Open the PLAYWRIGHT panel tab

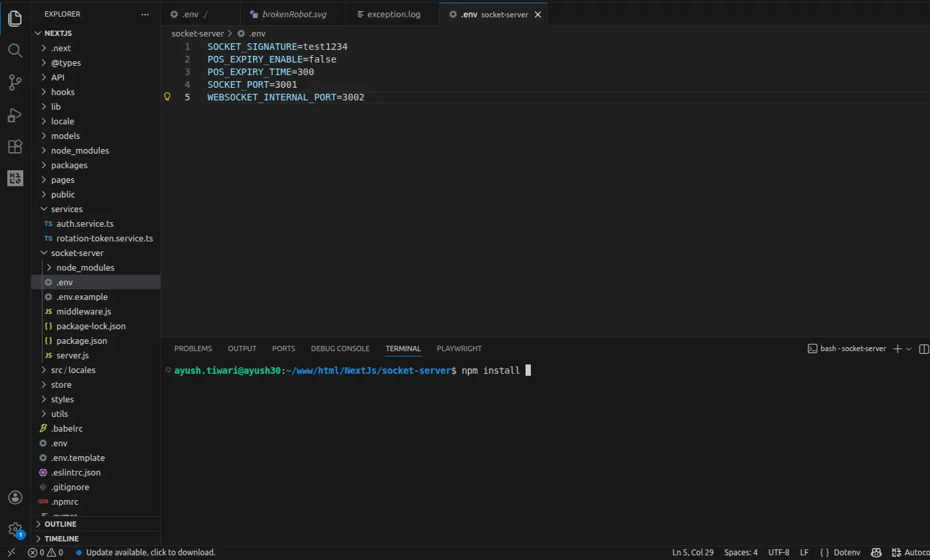459,349
